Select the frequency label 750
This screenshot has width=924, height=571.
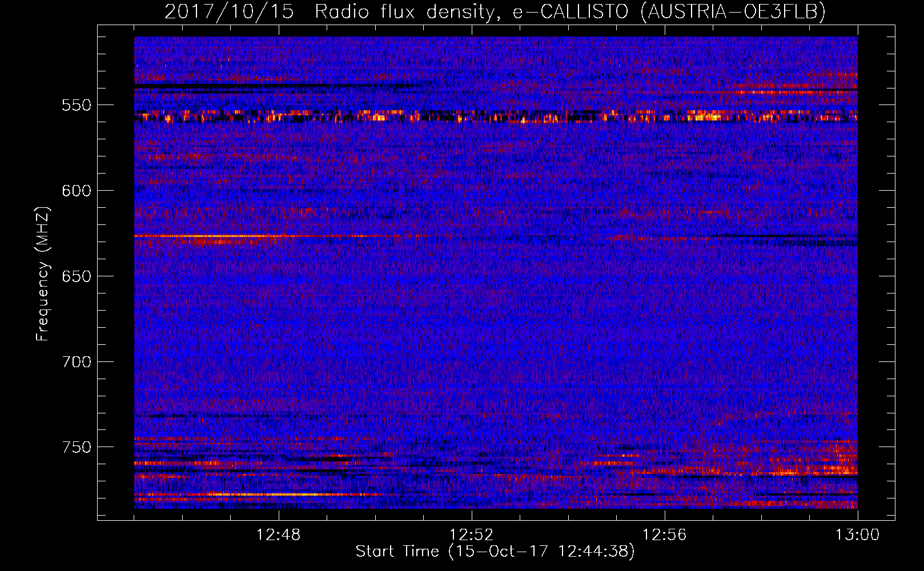tap(77, 447)
